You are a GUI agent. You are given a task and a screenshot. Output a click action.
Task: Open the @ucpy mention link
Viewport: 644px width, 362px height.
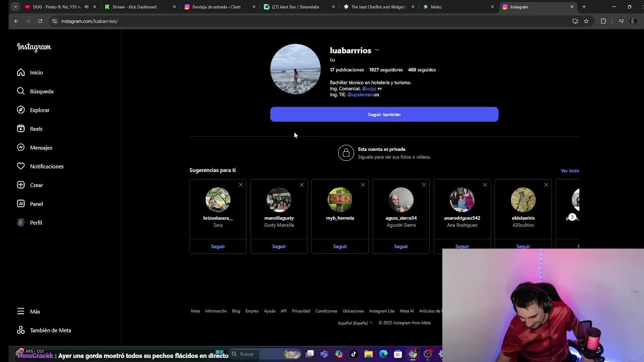pos(369,88)
